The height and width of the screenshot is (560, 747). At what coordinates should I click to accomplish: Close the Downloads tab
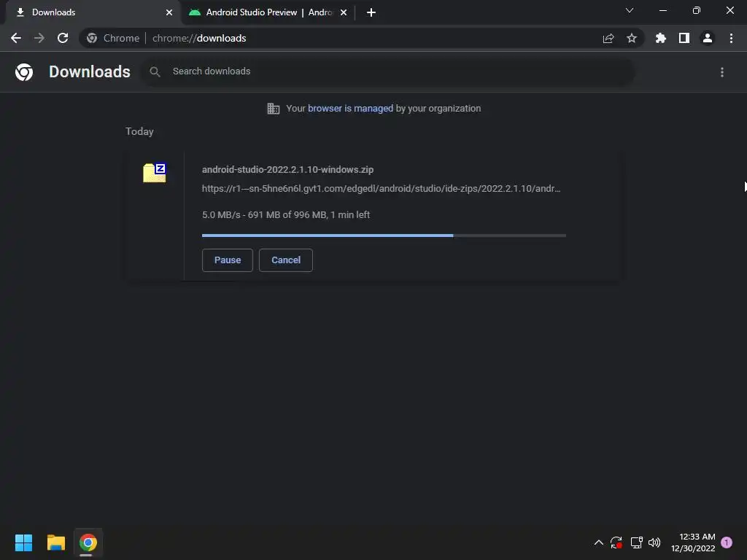pyautogui.click(x=169, y=12)
